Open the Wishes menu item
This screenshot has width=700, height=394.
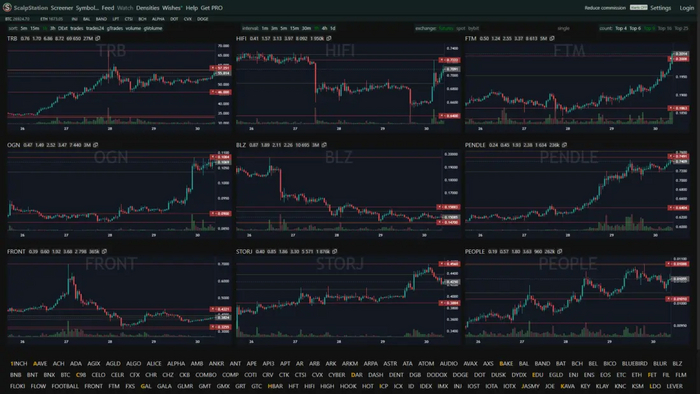172,8
